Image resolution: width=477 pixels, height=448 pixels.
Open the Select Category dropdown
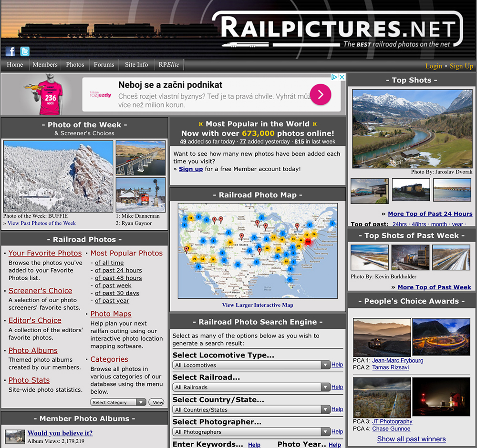[118, 402]
